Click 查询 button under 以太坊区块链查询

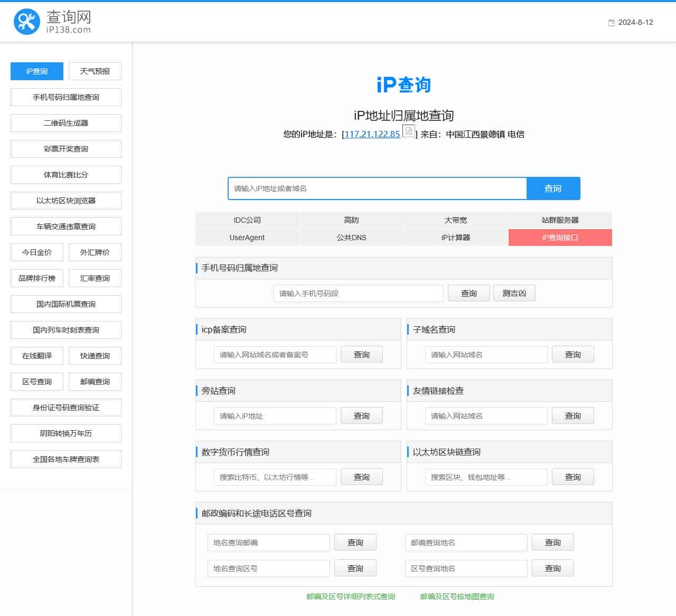573,477
